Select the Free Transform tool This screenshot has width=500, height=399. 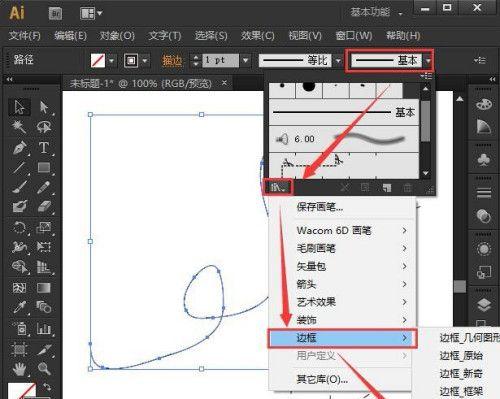44,247
